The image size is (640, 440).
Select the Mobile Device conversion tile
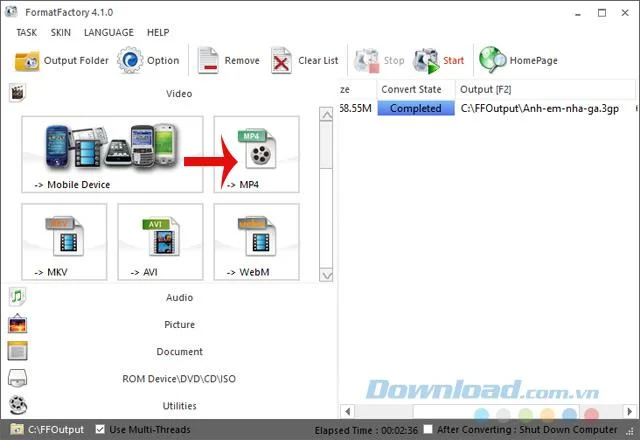112,154
